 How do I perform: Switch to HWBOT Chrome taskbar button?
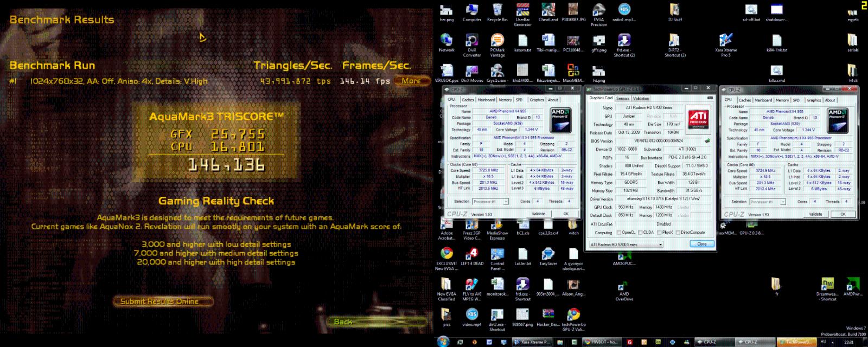[x=602, y=342]
